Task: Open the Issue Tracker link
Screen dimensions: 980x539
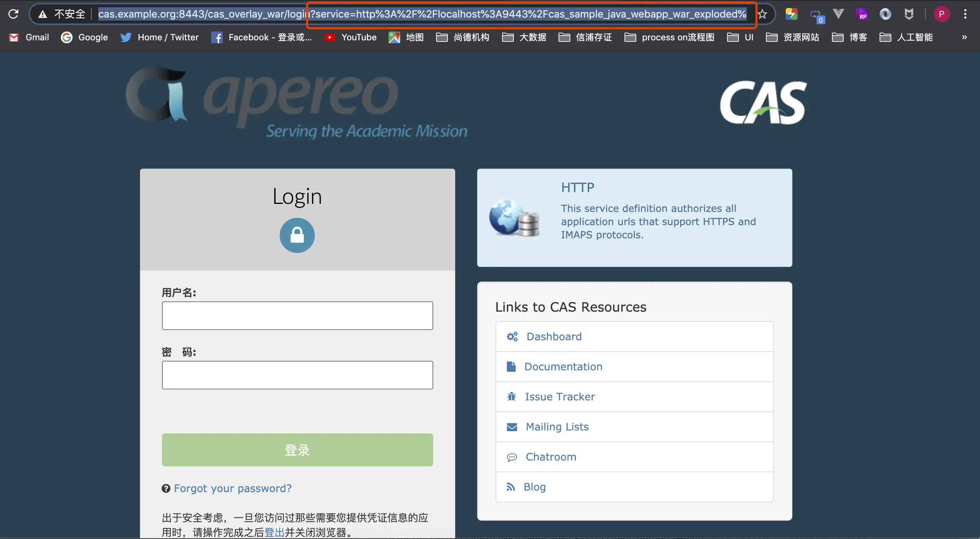Action: tap(560, 397)
